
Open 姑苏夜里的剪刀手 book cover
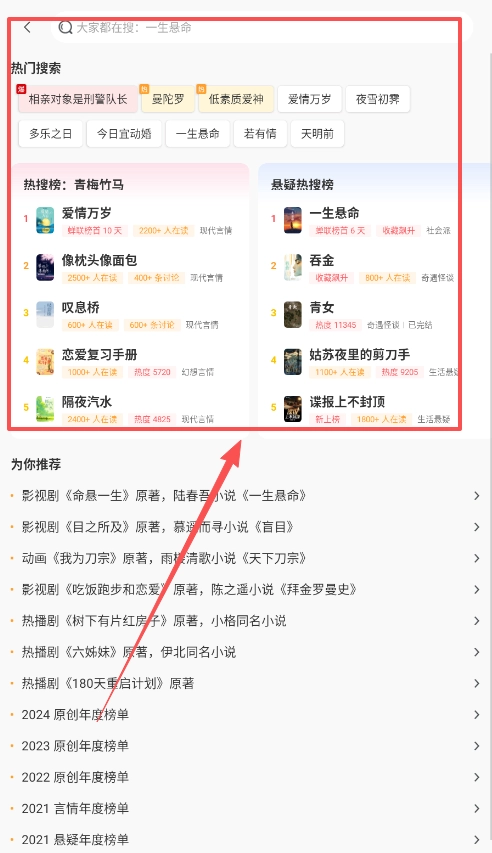click(293, 362)
